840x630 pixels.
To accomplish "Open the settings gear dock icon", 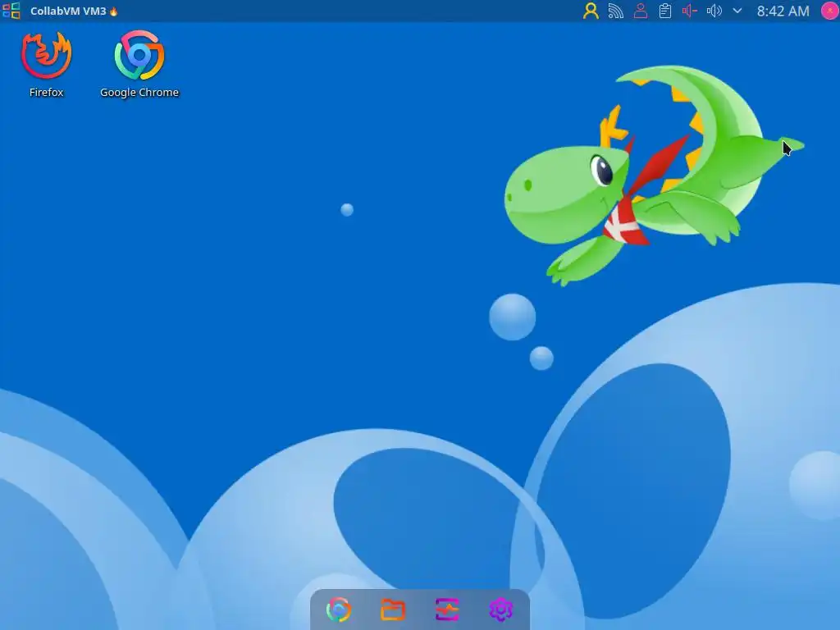I will 501,609.
